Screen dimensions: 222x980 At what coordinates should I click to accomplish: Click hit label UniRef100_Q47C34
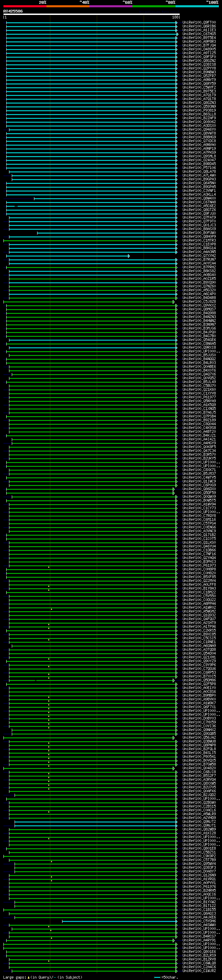pyautogui.click(x=199, y=451)
